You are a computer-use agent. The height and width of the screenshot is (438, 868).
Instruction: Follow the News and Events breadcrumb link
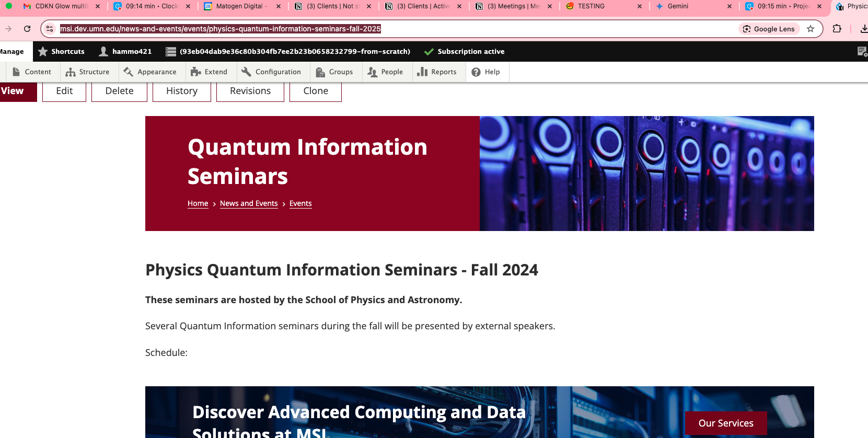[x=249, y=203]
